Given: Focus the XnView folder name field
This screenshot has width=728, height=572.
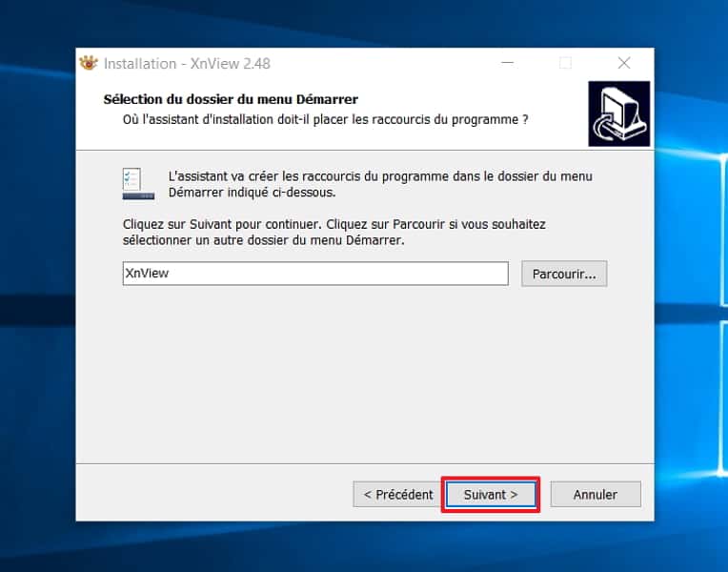Looking at the screenshot, I should 315,274.
